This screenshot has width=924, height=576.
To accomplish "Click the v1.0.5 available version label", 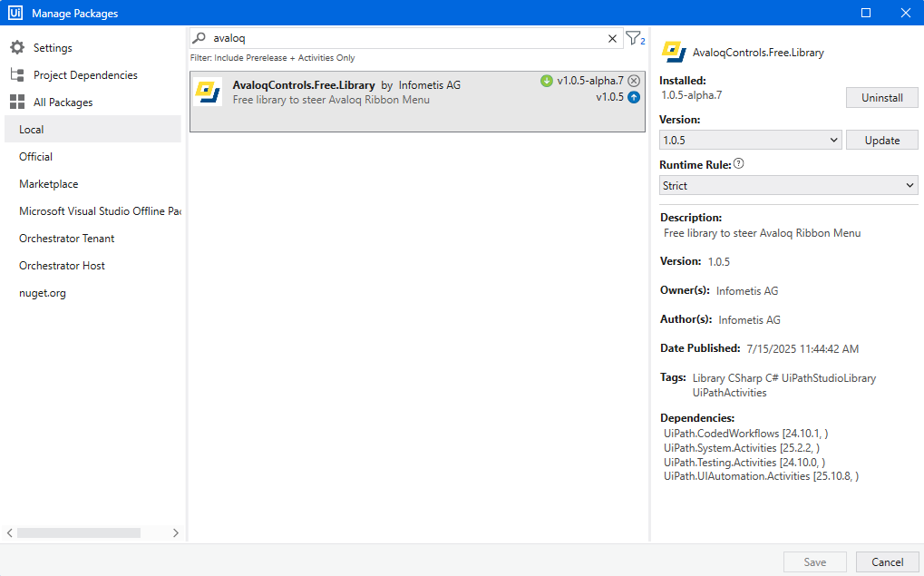I will click(609, 97).
